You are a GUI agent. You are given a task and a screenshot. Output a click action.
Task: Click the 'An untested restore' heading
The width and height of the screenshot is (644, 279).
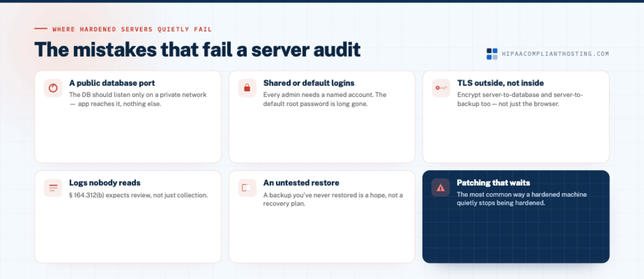pos(301,183)
